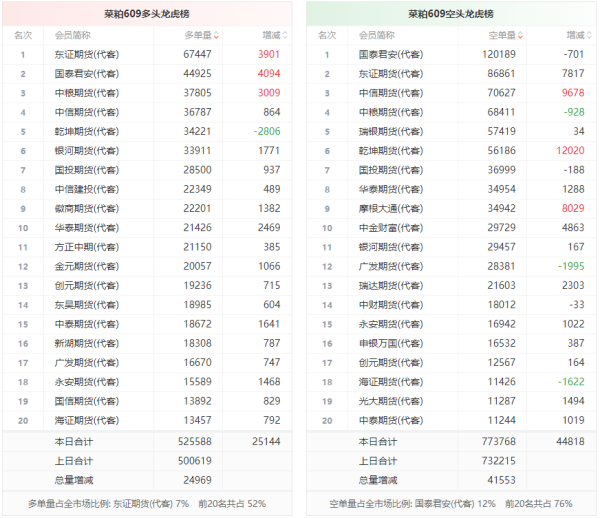This screenshot has height=518, width=600.
Task: Select 国泰君安(代客) in long table
Action: pos(86,74)
